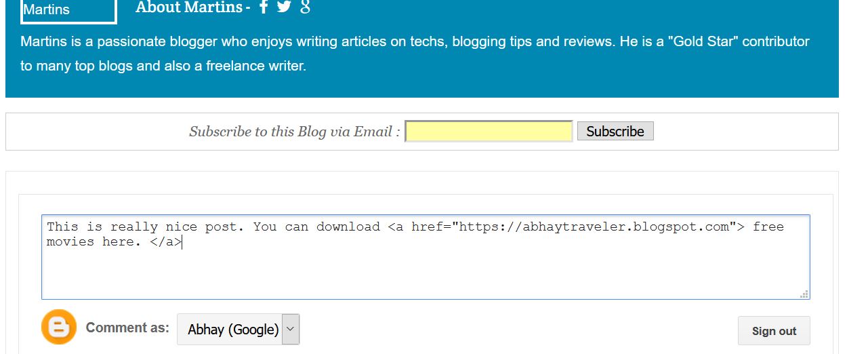
Task: Grab the comment box resize handle
Action: (x=804, y=294)
